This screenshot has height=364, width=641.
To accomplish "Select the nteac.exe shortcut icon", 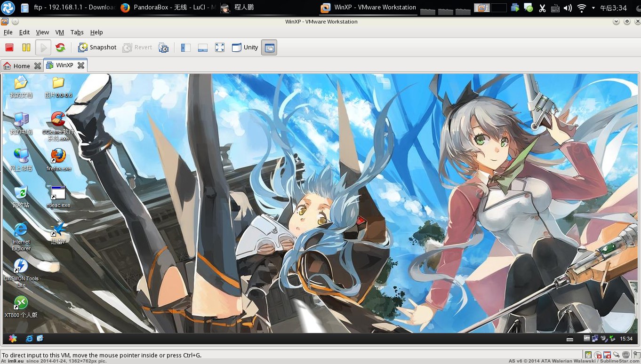I will coord(58,197).
